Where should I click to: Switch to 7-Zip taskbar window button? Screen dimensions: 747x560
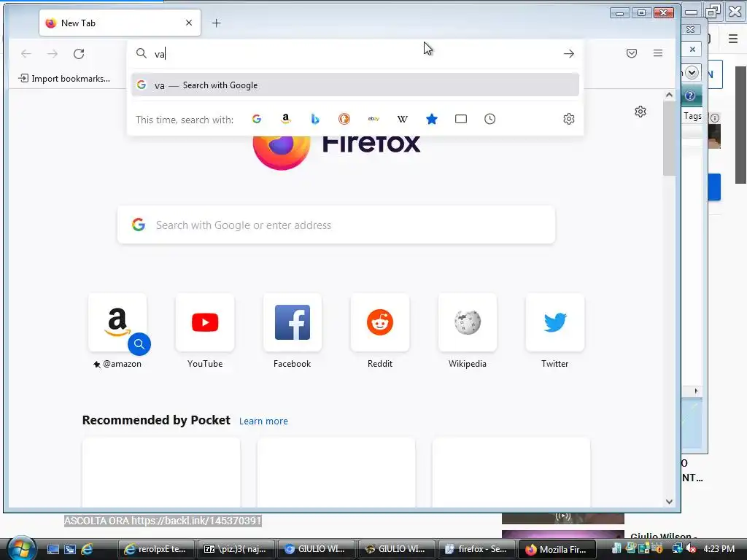(x=236, y=549)
